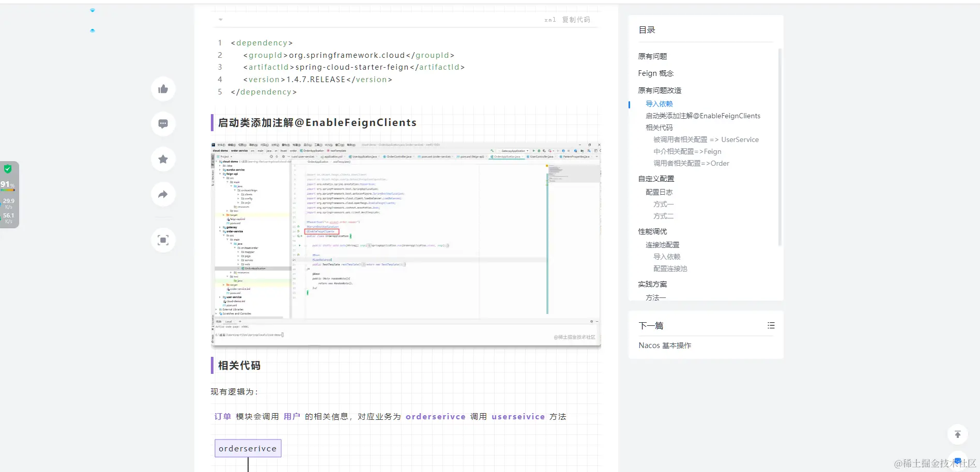Click the purple 订单 highlighted text
The image size is (980, 472).
tap(223, 416)
